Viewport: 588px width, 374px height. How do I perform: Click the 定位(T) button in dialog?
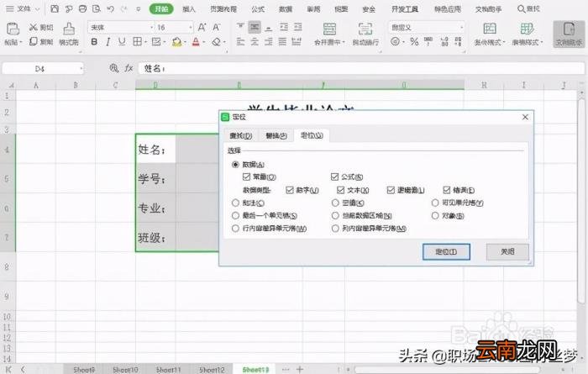pyautogui.click(x=446, y=251)
